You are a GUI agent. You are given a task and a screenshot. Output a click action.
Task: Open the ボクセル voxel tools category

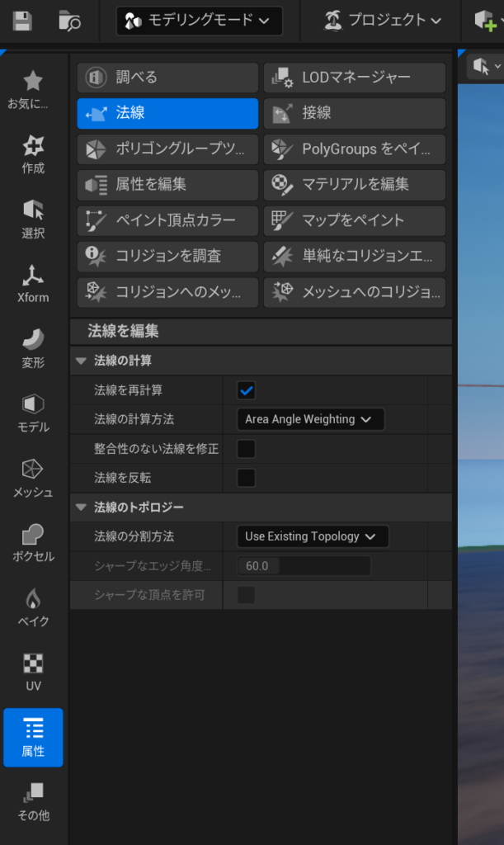(33, 543)
